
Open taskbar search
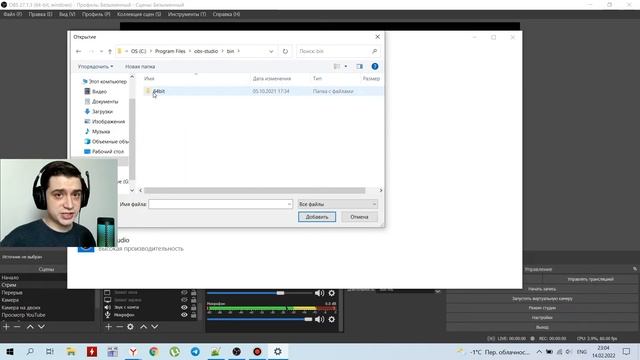[x=30, y=351]
